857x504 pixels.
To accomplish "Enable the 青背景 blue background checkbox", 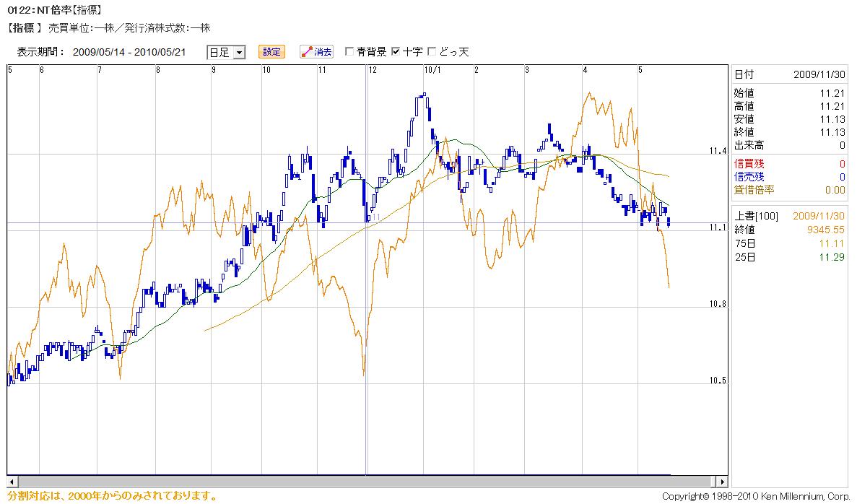I will tap(349, 52).
